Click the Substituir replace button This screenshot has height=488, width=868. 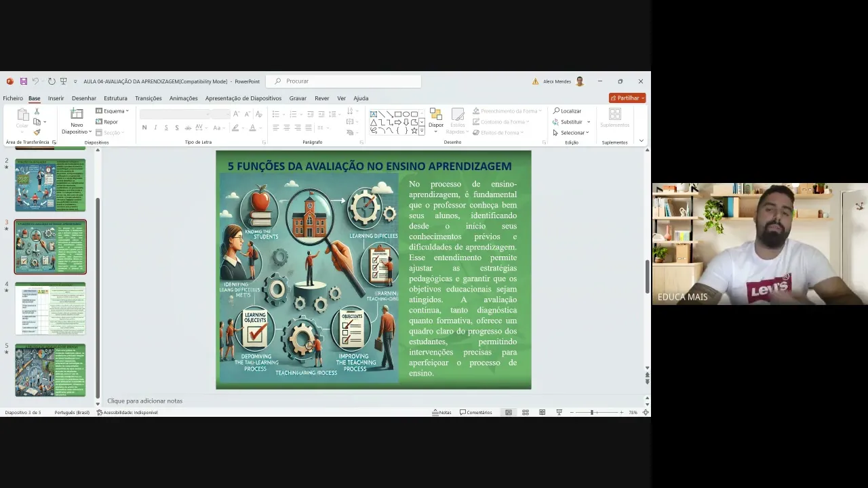571,122
